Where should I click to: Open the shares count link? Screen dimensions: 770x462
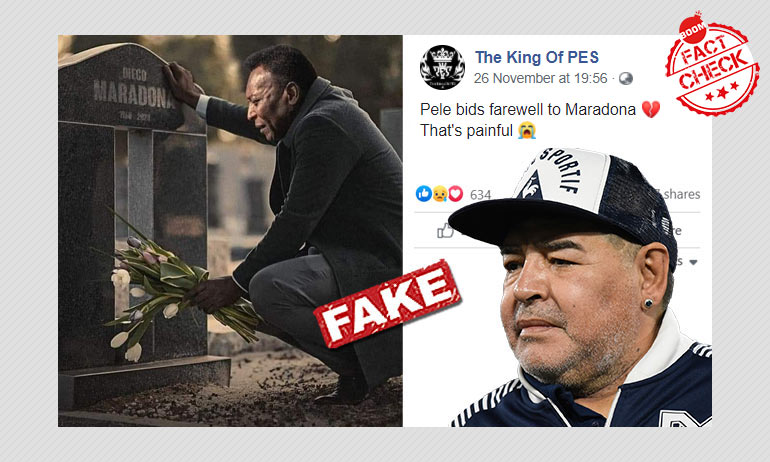[681, 194]
